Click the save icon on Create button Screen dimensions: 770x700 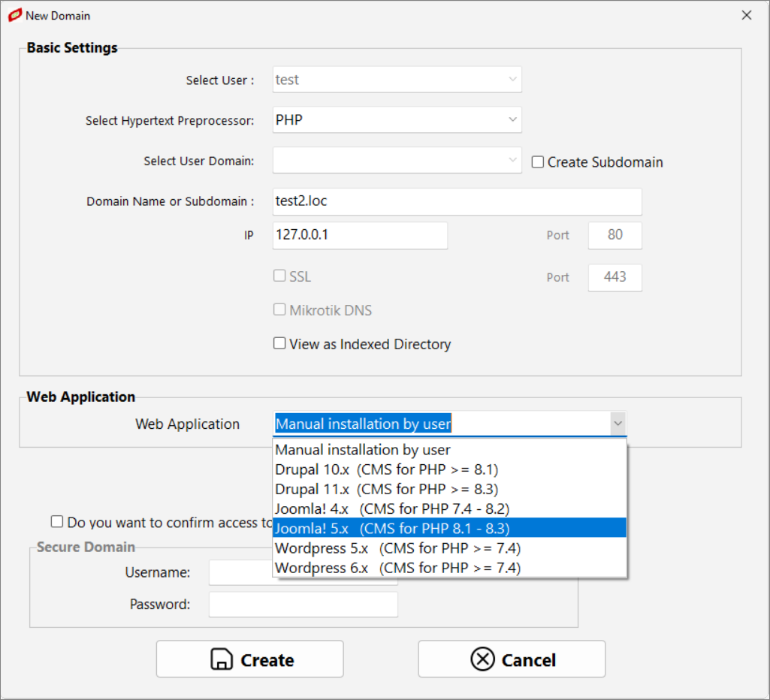pos(222,659)
